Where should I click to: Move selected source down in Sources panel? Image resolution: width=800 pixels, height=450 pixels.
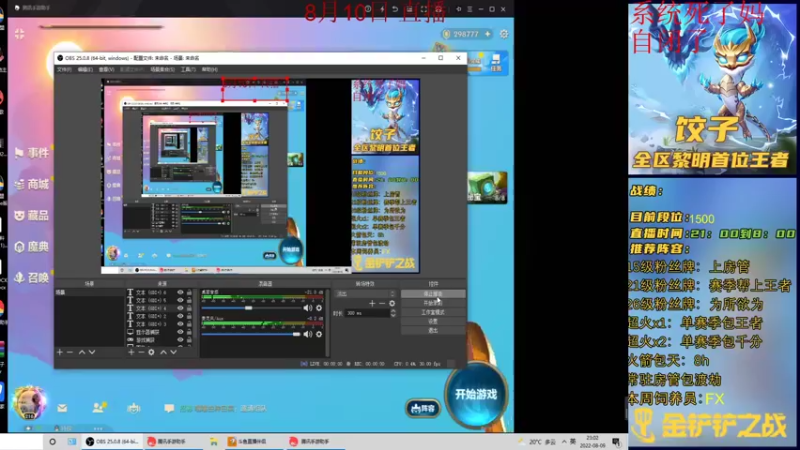click(173, 352)
